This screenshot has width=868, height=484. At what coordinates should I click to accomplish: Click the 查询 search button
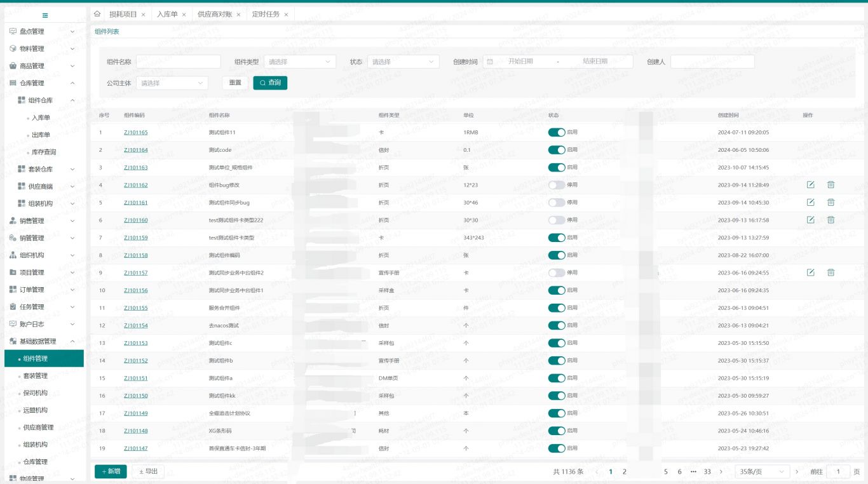[x=270, y=83]
